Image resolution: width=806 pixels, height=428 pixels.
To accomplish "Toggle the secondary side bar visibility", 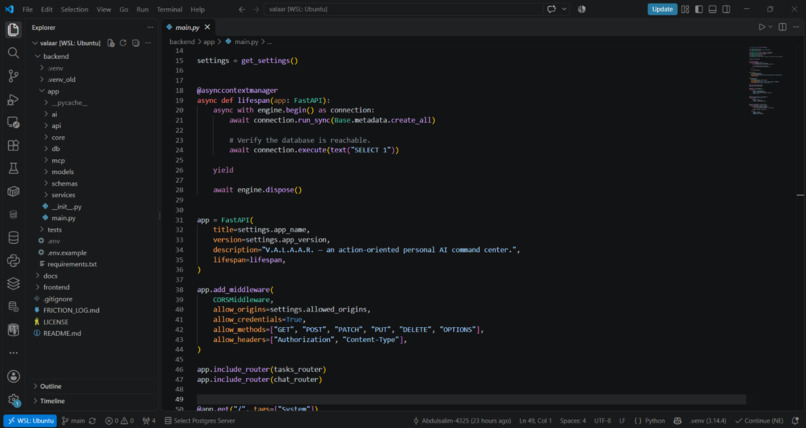I will point(726,9).
